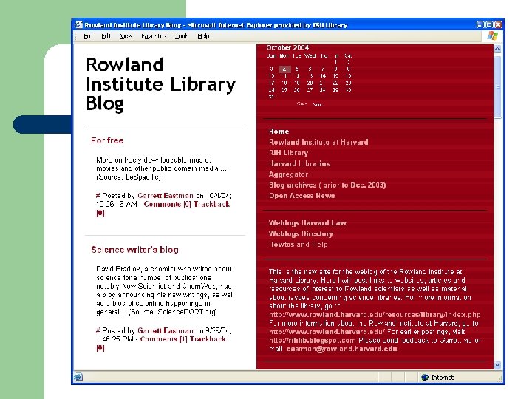The height and width of the screenshot is (399, 532).
Task: Click the eastman@rowland.harvard.edu email link
Action: tap(341, 349)
